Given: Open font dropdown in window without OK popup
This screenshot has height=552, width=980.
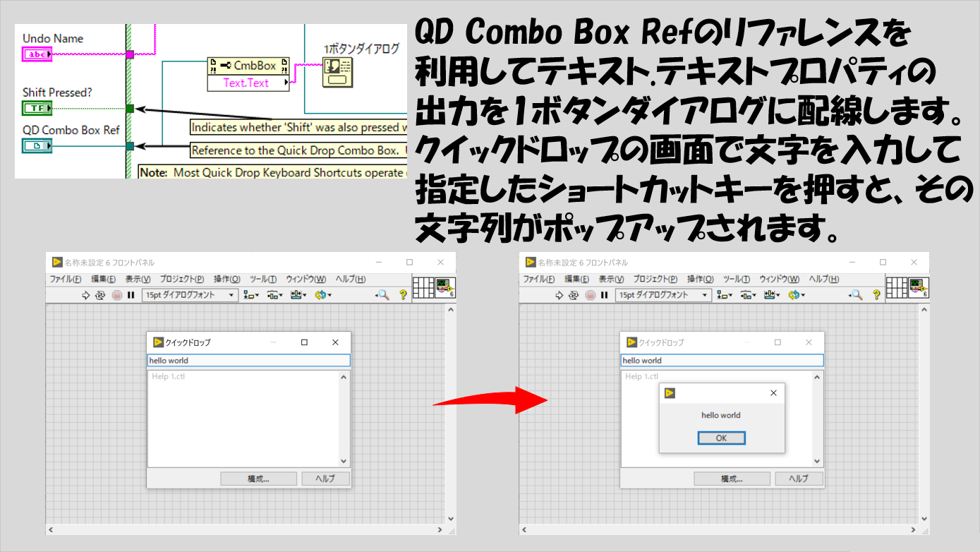Looking at the screenshot, I should click(x=190, y=295).
